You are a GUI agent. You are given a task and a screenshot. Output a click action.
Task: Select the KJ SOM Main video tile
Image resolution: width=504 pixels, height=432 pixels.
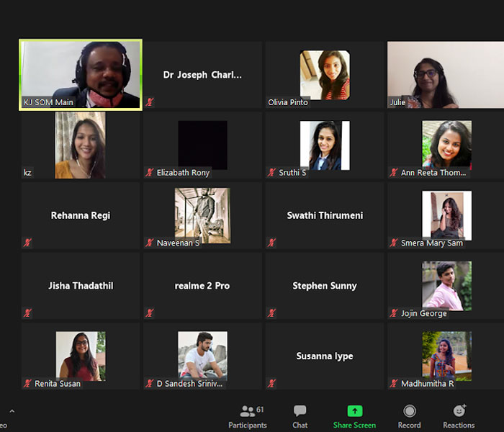pos(81,75)
